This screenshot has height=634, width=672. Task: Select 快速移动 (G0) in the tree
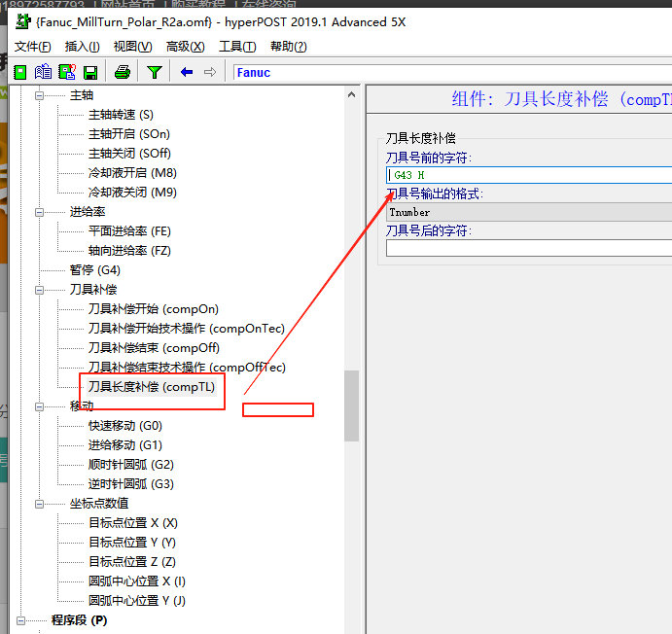pos(124,426)
